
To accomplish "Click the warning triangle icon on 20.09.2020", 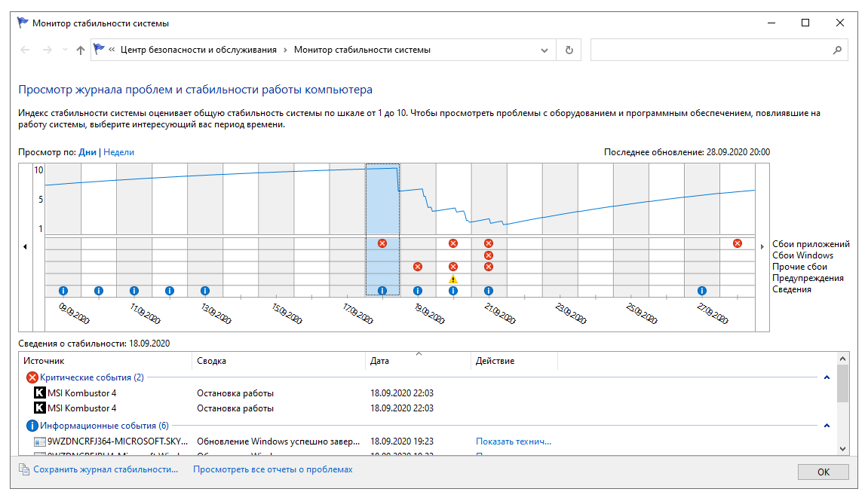I will (453, 279).
